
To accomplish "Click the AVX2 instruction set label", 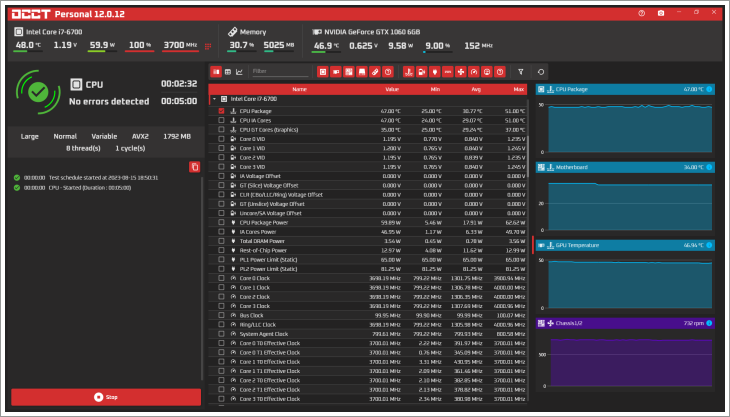I will point(140,136).
